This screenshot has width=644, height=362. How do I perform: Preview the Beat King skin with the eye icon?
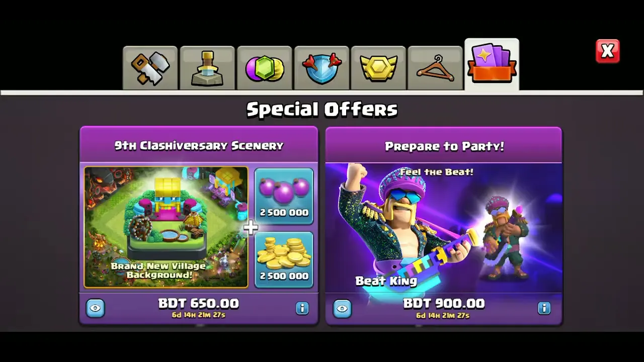342,308
